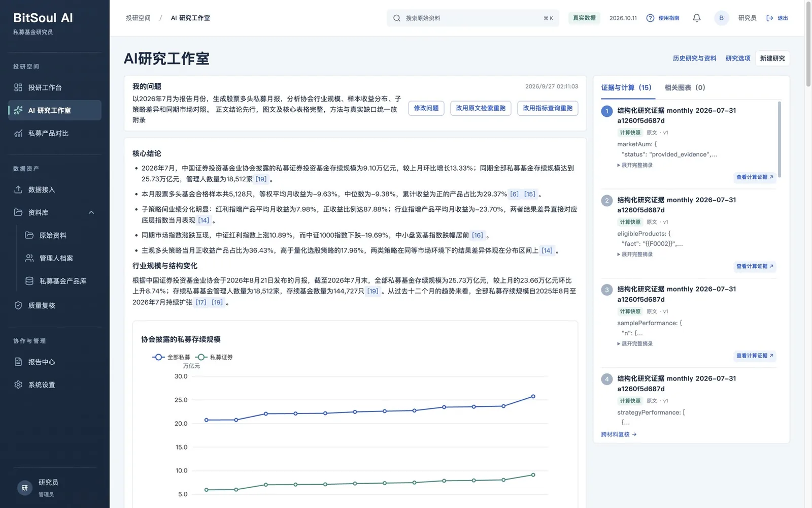Click the 真实数据 badge
The image size is (812, 508).
584,18
